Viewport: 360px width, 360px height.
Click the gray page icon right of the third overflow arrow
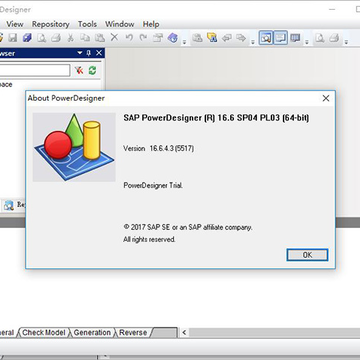coord(320,38)
